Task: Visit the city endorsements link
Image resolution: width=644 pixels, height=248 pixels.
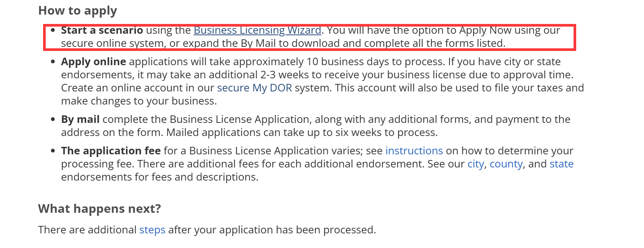Action: (476, 164)
